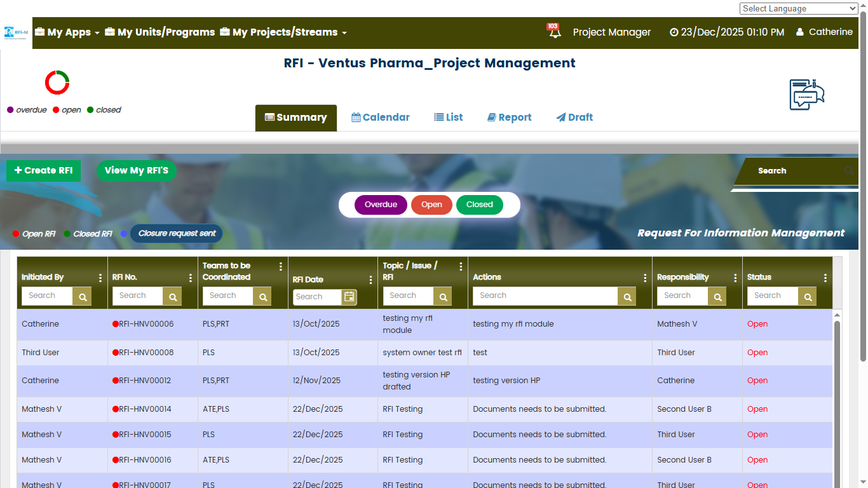
Task: Click the Create RFI button
Action: 43,170
